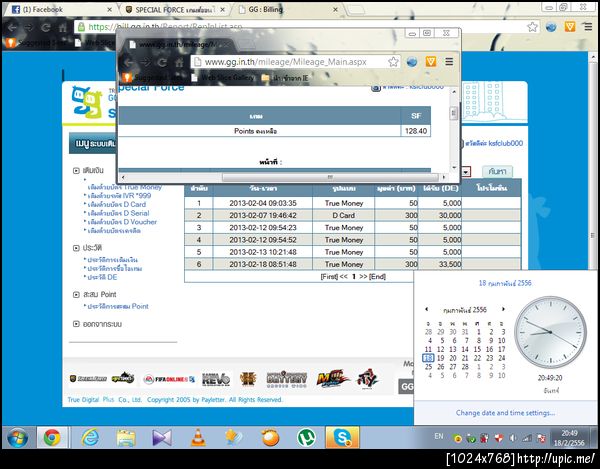Screen dimensions: 600x469
Task: Expand the accumulate Point section arrow
Action: coord(76,295)
